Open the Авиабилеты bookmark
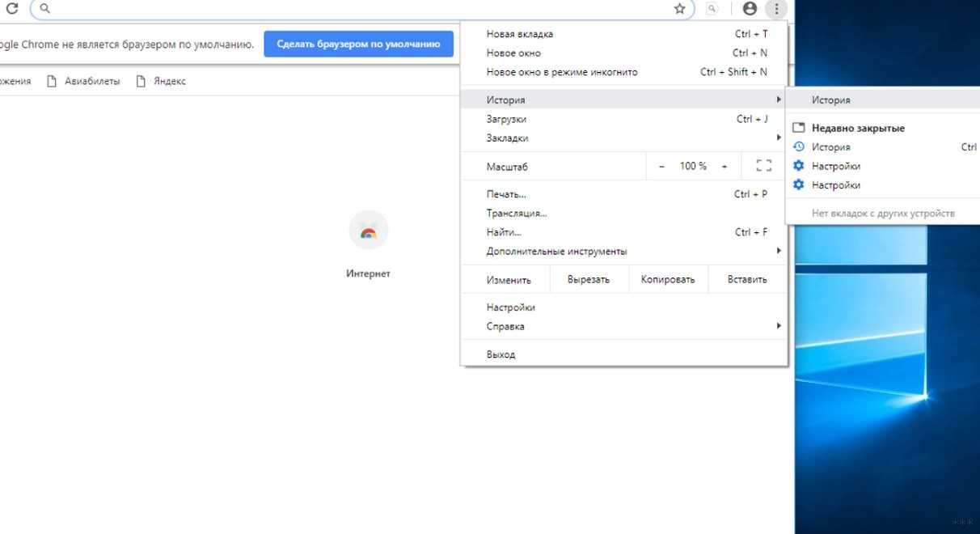Screen dimensions: 980x534 [84, 81]
